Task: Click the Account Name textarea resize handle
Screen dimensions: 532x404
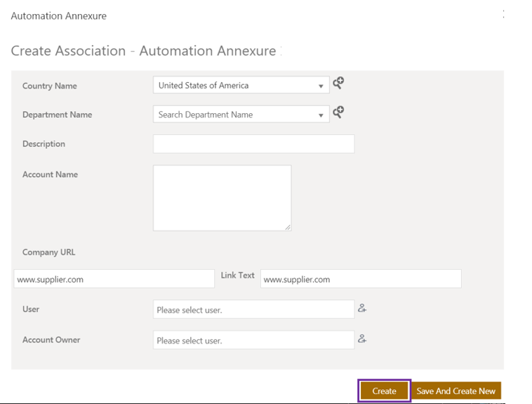Action: click(x=288, y=227)
